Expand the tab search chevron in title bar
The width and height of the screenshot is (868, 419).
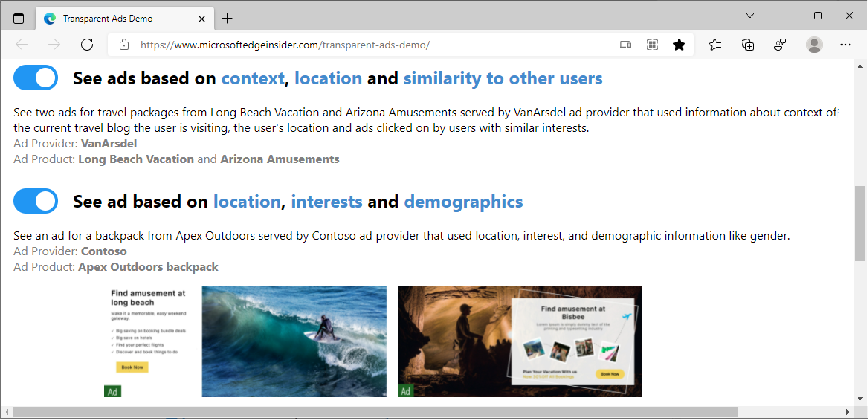[750, 16]
